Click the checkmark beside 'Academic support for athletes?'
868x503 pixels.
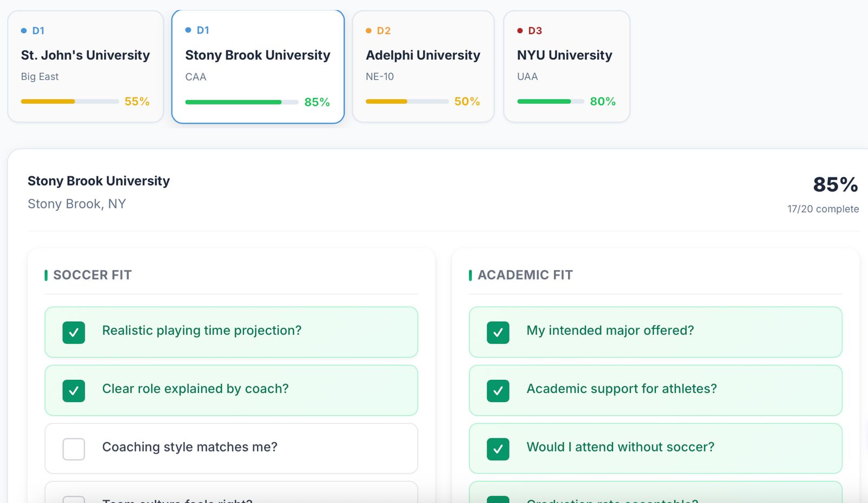[498, 391]
